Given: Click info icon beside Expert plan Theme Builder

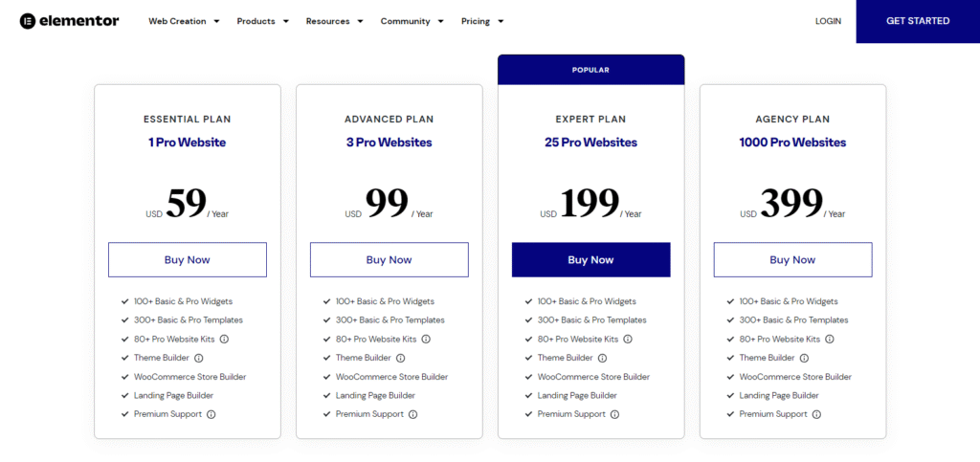Looking at the screenshot, I should point(603,358).
